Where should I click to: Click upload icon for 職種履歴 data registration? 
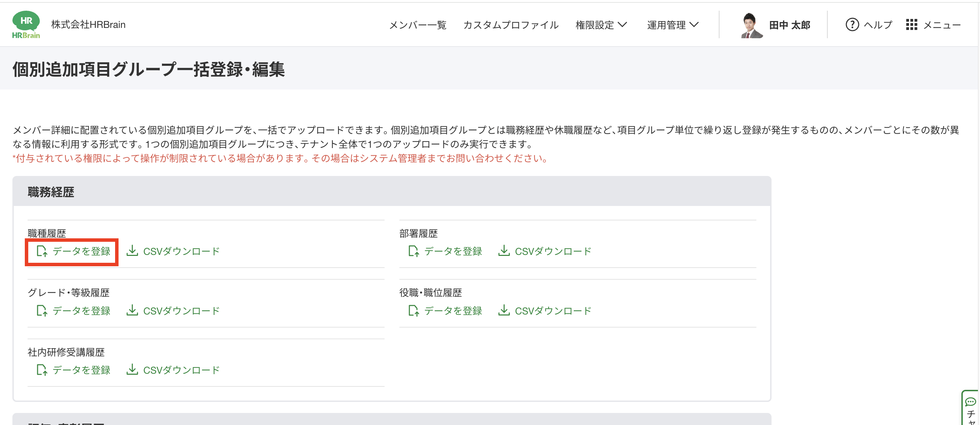41,251
